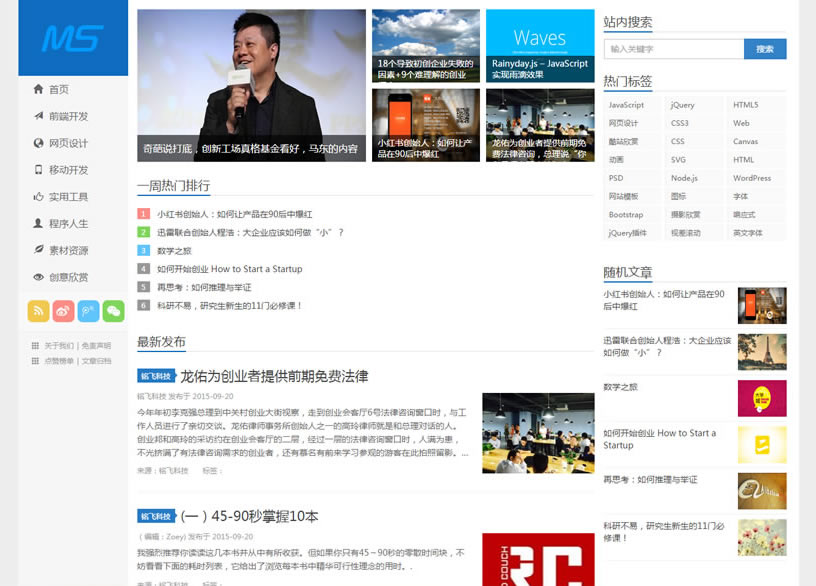816x586 pixels.
Task: Open the green WeChat icon
Action: (x=113, y=311)
